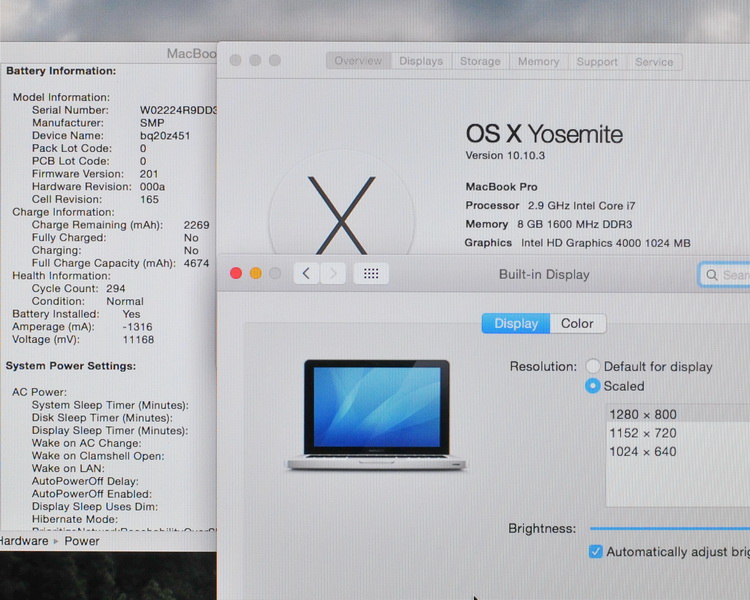750x600 pixels.
Task: Select Default for display resolution option
Action: pos(593,367)
